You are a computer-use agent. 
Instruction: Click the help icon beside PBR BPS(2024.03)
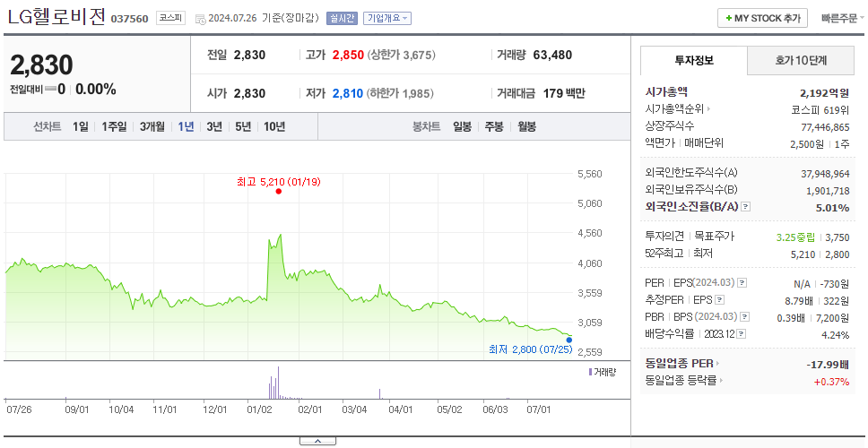(x=745, y=317)
